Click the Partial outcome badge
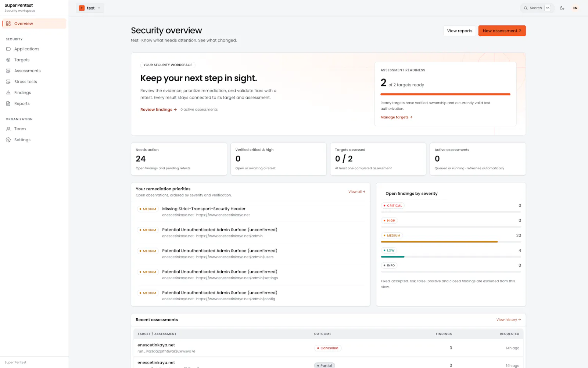The width and height of the screenshot is (588, 368). click(x=325, y=365)
